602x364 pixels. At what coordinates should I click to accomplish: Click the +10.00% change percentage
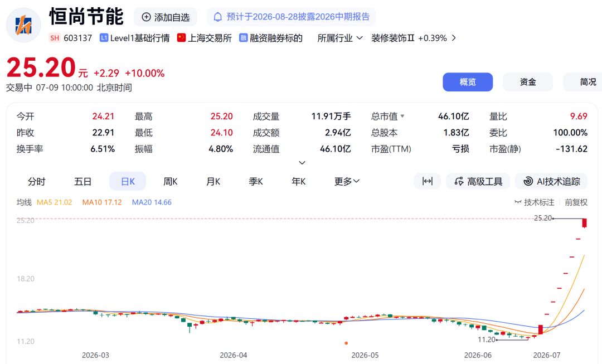(145, 73)
